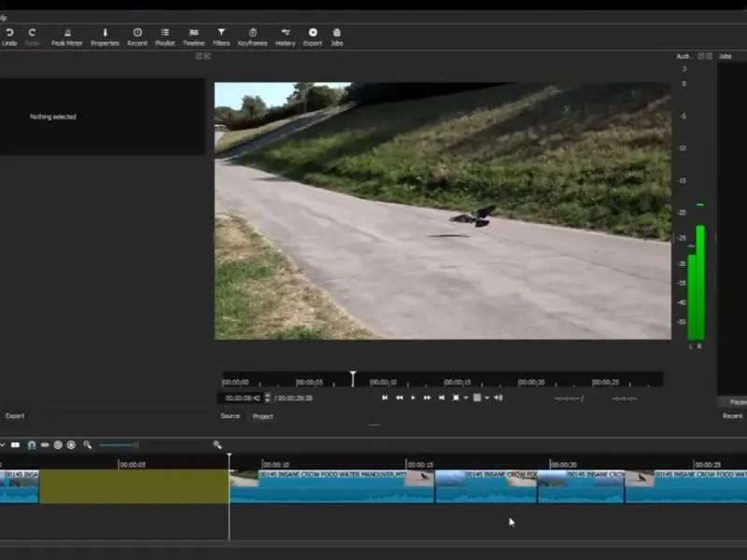This screenshot has height=560, width=747.
Task: Toggle timeline snapping magnet
Action: tap(31, 445)
